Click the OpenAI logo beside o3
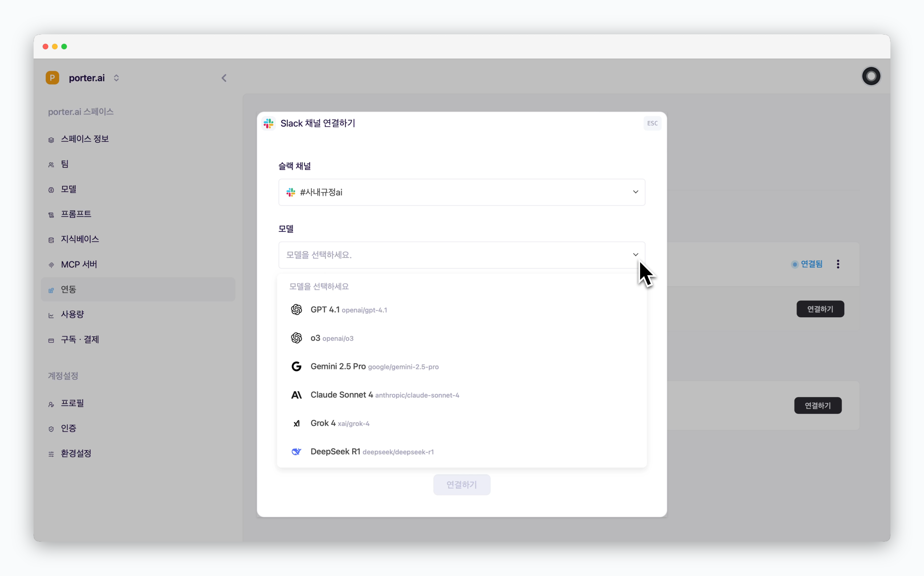The width and height of the screenshot is (924, 576). (296, 338)
